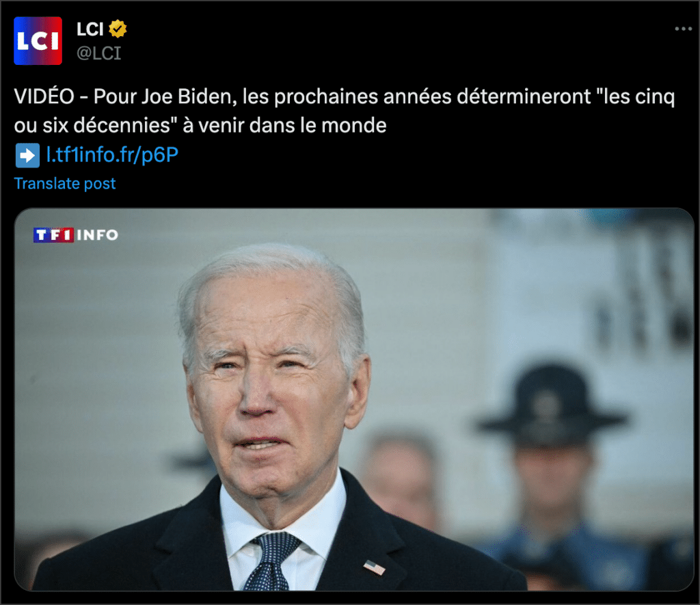Click the words "à venir dans le monde"
This screenshot has width=700, height=605.
pyautogui.click(x=284, y=126)
